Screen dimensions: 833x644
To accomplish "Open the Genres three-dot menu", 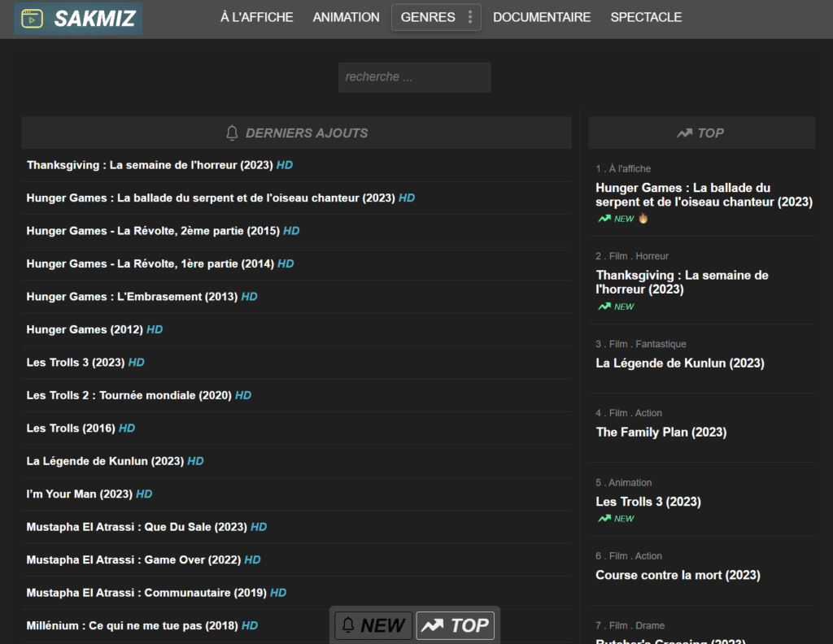I will (x=469, y=17).
